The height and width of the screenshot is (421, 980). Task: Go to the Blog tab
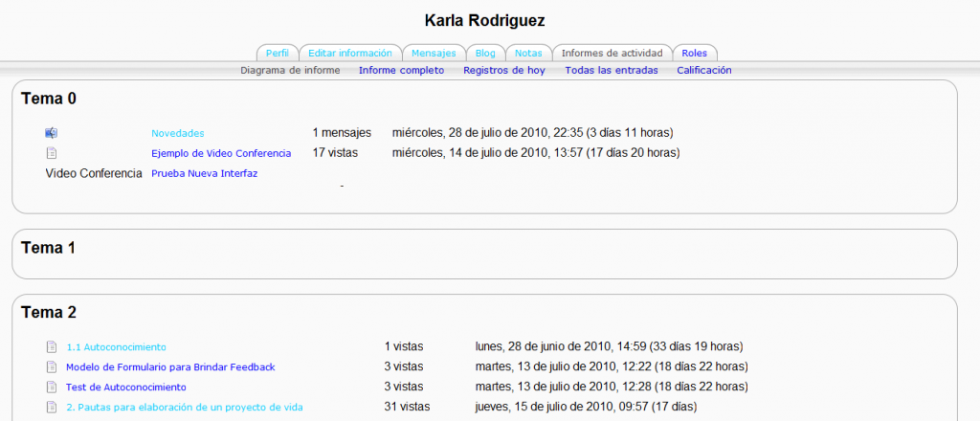tap(485, 54)
